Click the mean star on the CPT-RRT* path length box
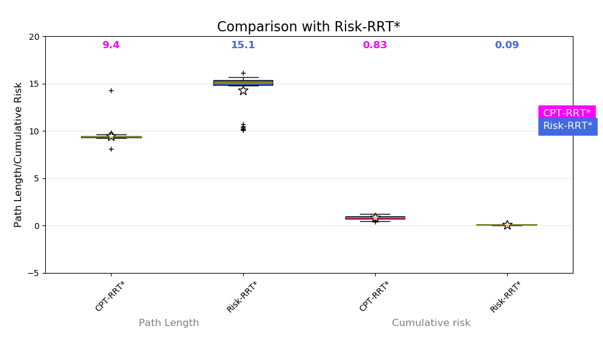Viewport: 603px width, 364px height. point(111,136)
